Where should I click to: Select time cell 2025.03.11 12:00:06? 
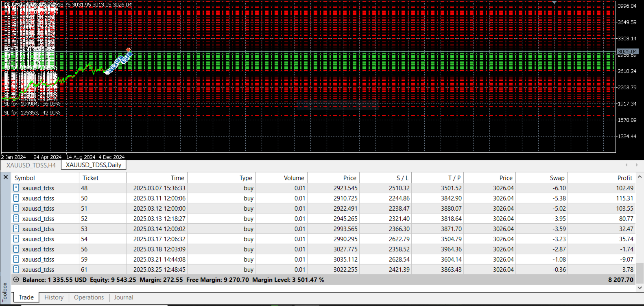pyautogui.click(x=159, y=198)
